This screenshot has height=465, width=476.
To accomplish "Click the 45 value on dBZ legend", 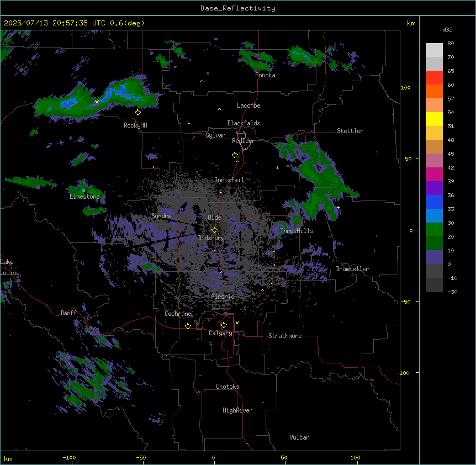I will coord(451,154).
